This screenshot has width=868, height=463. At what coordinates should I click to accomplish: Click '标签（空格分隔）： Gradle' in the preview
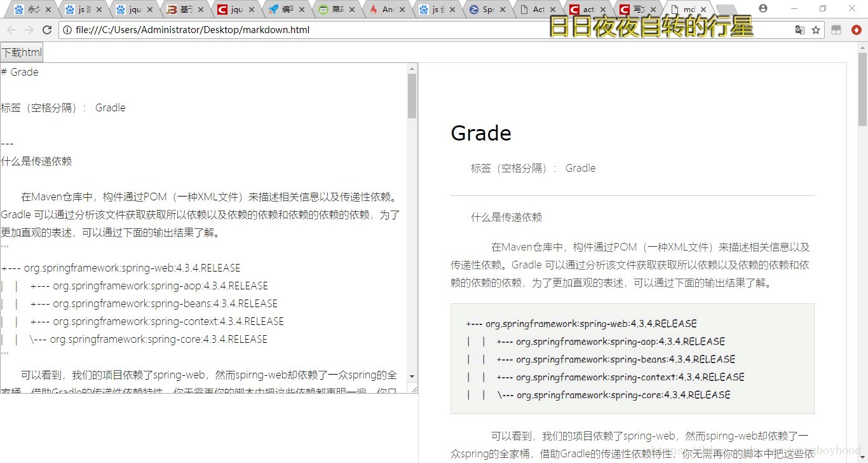tap(533, 168)
